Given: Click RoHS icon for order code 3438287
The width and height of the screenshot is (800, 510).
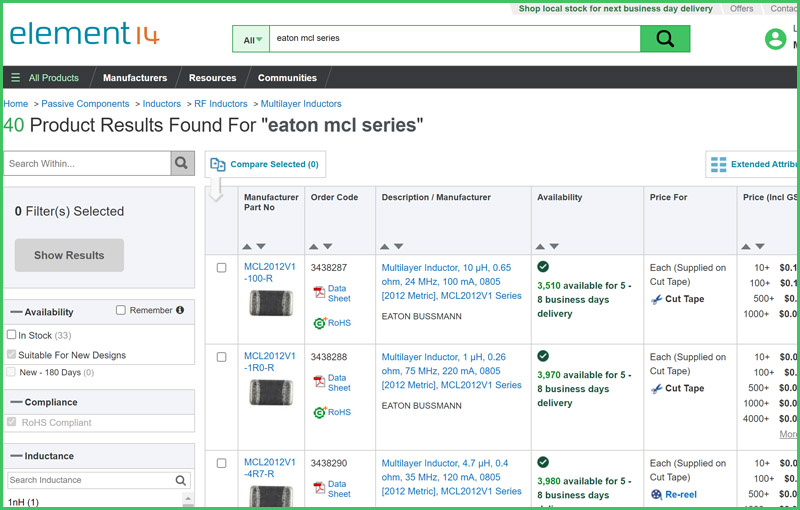Looking at the screenshot, I should (320, 323).
